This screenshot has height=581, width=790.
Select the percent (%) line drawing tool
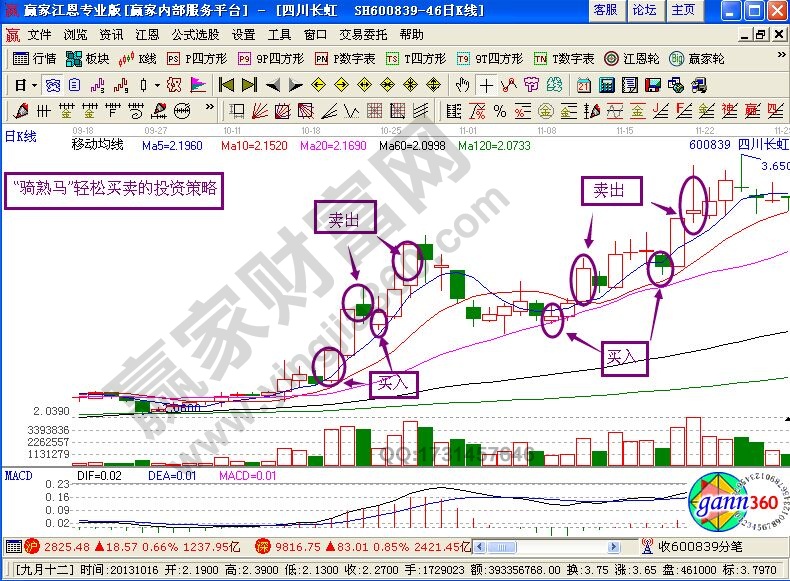tap(498, 110)
